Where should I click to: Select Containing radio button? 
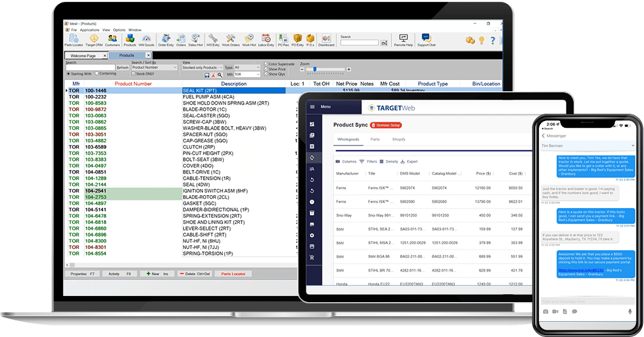click(97, 73)
